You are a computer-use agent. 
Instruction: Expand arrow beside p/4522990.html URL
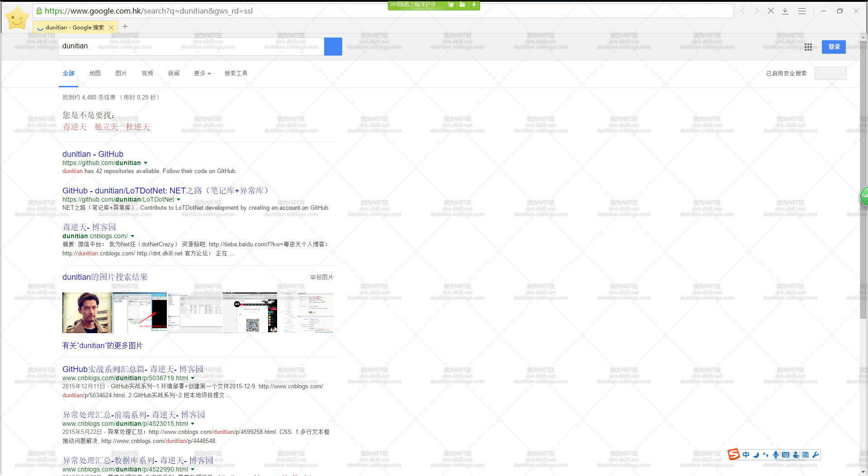tap(193, 469)
